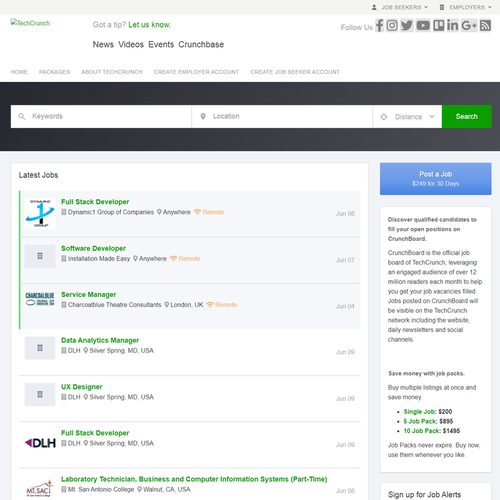Image resolution: width=500 pixels, height=500 pixels.
Task: Open TechCrunch LinkedIn icon
Action: point(453,25)
